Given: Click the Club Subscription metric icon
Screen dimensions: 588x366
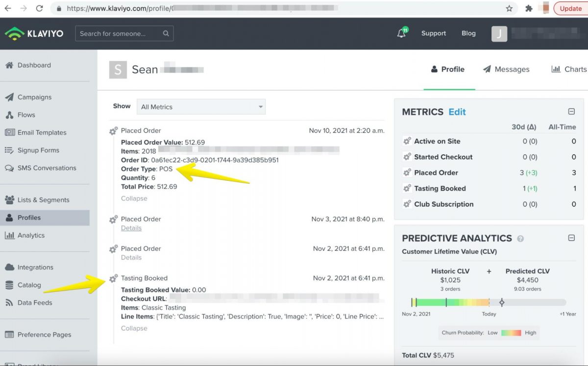Looking at the screenshot, I should (x=407, y=204).
